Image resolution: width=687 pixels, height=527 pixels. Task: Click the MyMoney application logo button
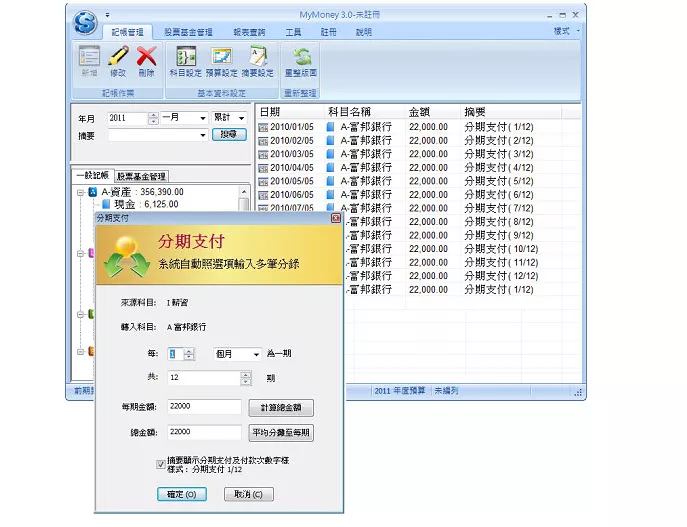(86, 19)
